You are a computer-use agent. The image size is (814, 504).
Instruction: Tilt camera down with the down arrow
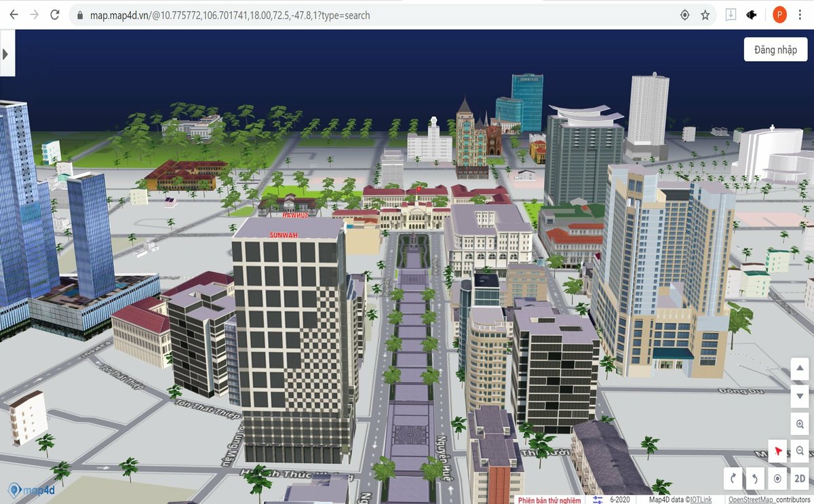pos(800,395)
